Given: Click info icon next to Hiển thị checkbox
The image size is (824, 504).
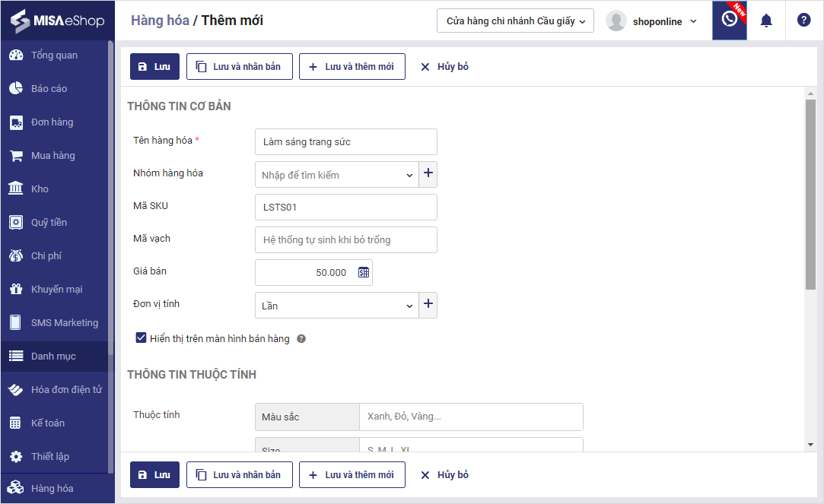Looking at the screenshot, I should 301,339.
